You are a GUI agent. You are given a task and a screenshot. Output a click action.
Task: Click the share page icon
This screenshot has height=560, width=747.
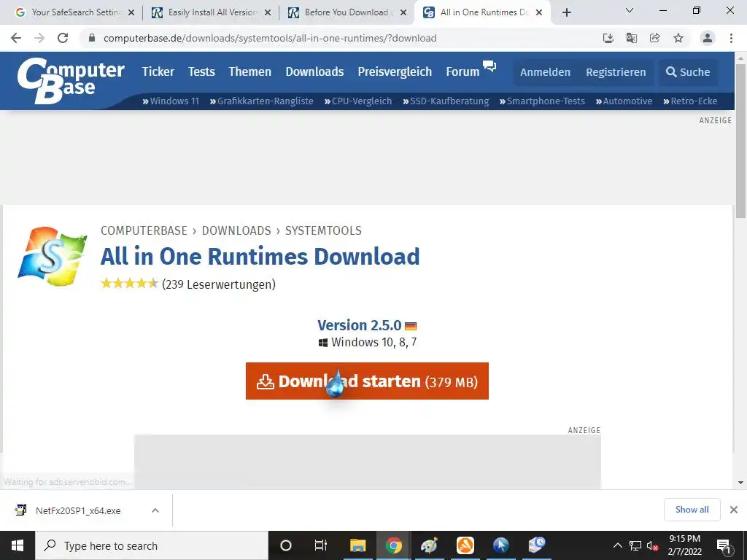(x=655, y=38)
